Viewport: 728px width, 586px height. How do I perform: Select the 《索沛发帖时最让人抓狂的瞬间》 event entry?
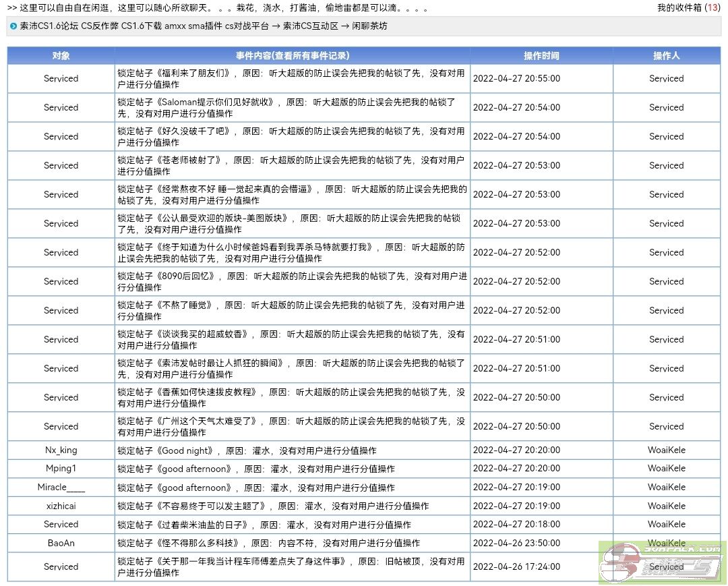[x=292, y=369]
